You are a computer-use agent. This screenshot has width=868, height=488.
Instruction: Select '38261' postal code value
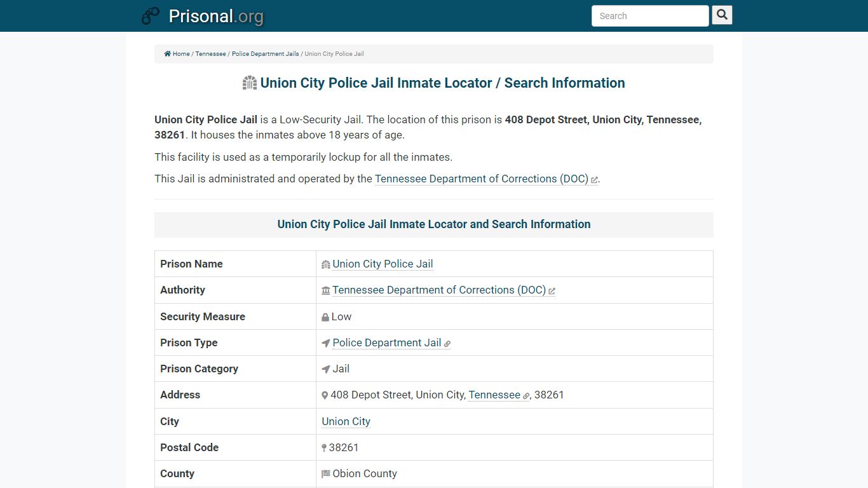(344, 447)
